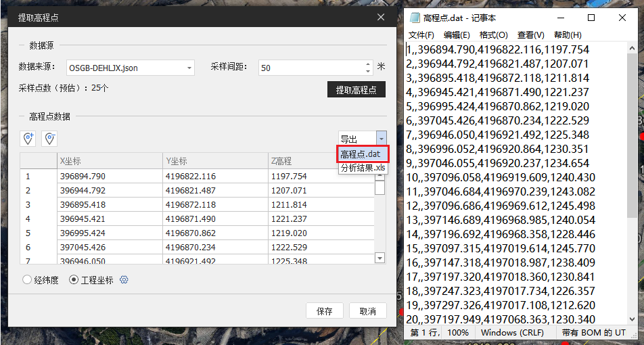Maximize the Notepad window
Screen dimensions: 644x345
coord(591,18)
